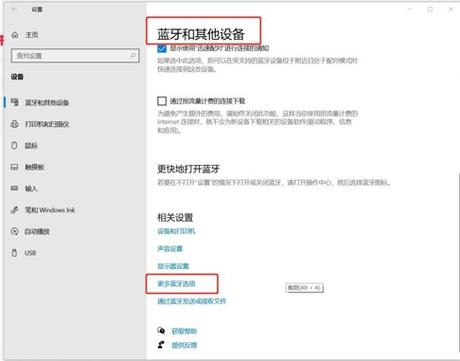This screenshot has width=460, height=361.
Task: Open the 更多蓝牙选项 link
Action: (x=176, y=284)
